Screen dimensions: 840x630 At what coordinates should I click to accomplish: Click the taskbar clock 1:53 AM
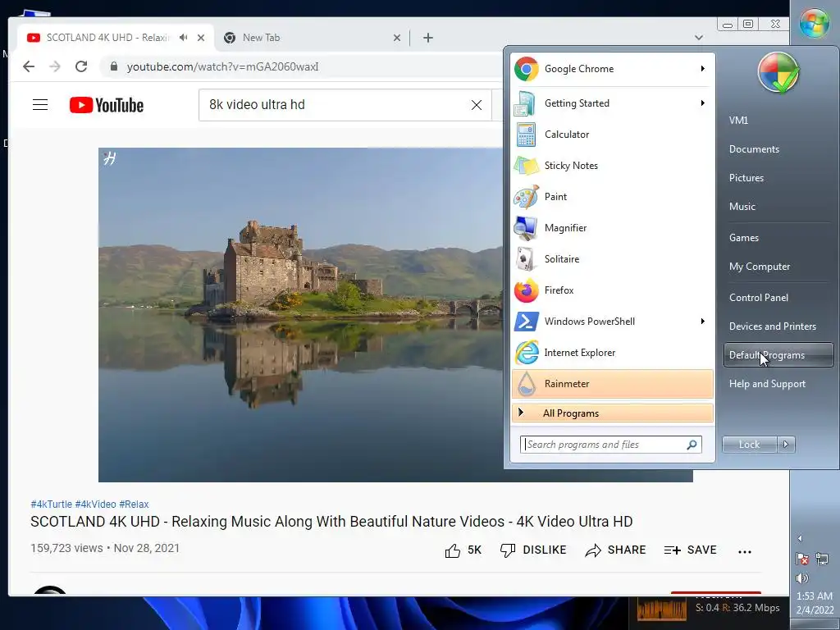[815, 596]
